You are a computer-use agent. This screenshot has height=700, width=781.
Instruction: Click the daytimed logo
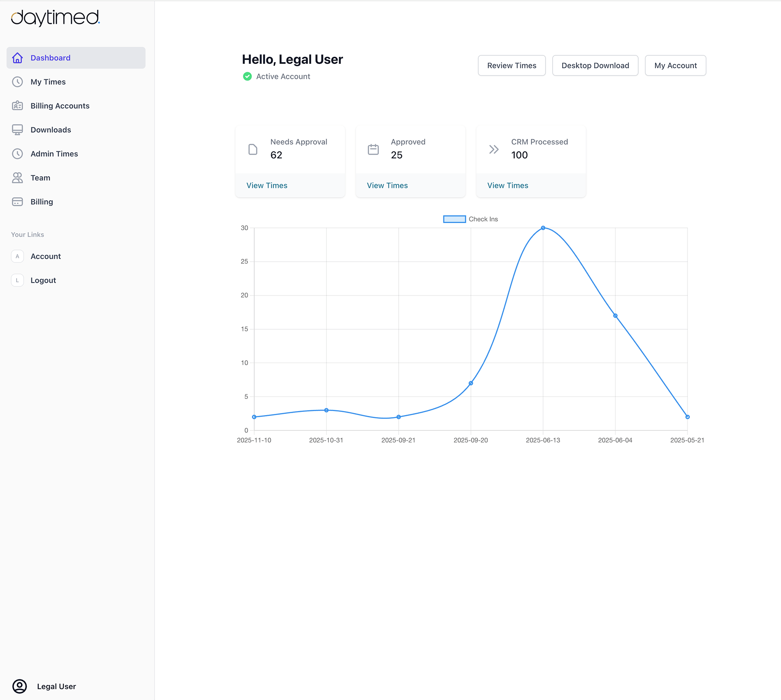pyautogui.click(x=55, y=18)
